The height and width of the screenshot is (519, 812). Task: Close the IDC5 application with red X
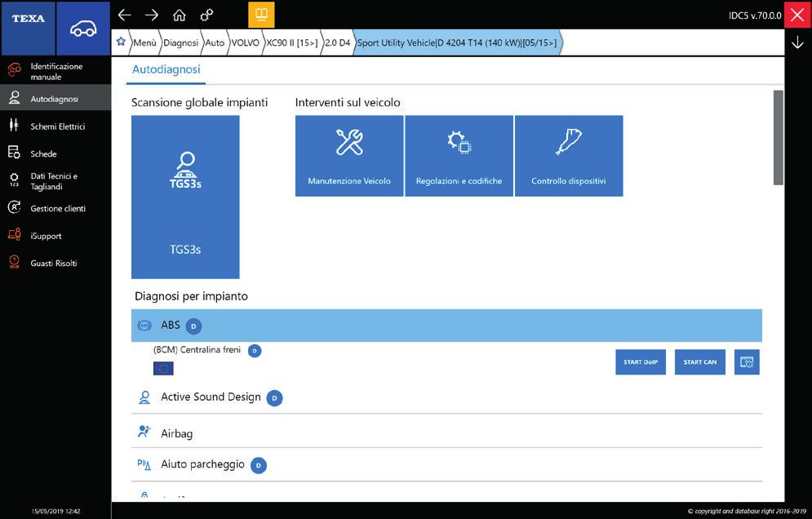797,15
